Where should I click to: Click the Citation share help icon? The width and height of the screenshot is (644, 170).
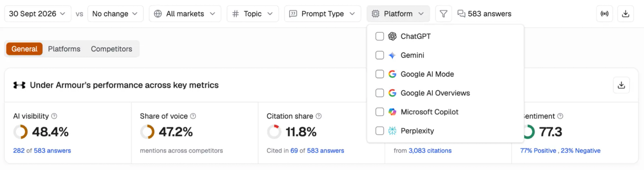pyautogui.click(x=319, y=116)
